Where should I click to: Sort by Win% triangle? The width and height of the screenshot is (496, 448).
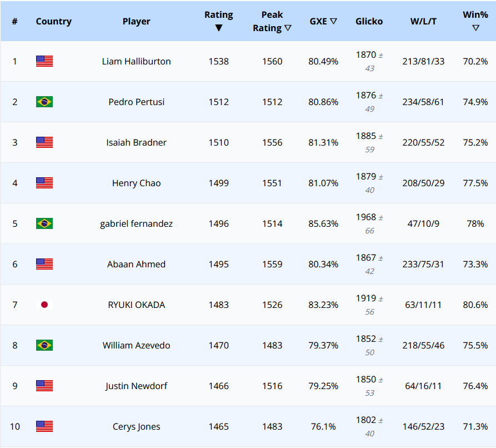click(x=475, y=28)
